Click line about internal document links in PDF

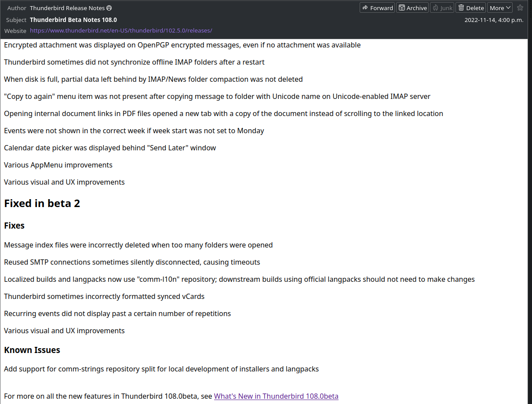223,113
